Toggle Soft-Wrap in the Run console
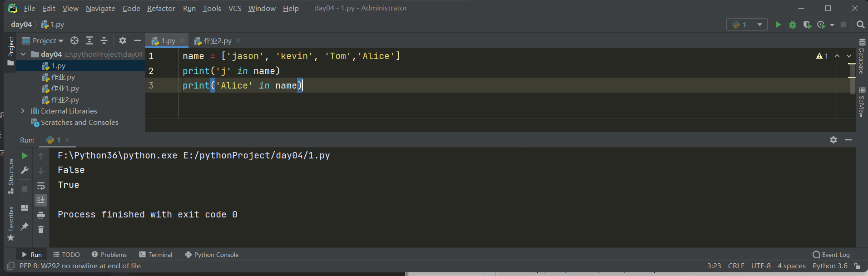Screen dimensions: 868x276 (x=41, y=186)
